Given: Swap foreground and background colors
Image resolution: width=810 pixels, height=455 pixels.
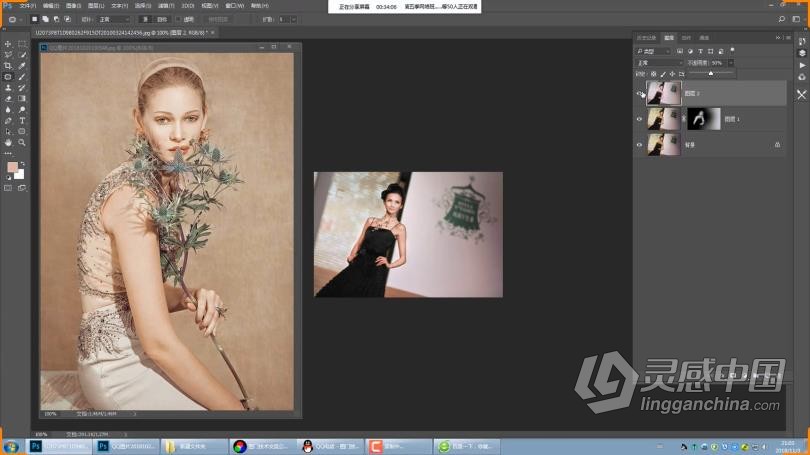Looking at the screenshot, I should coord(22,163).
